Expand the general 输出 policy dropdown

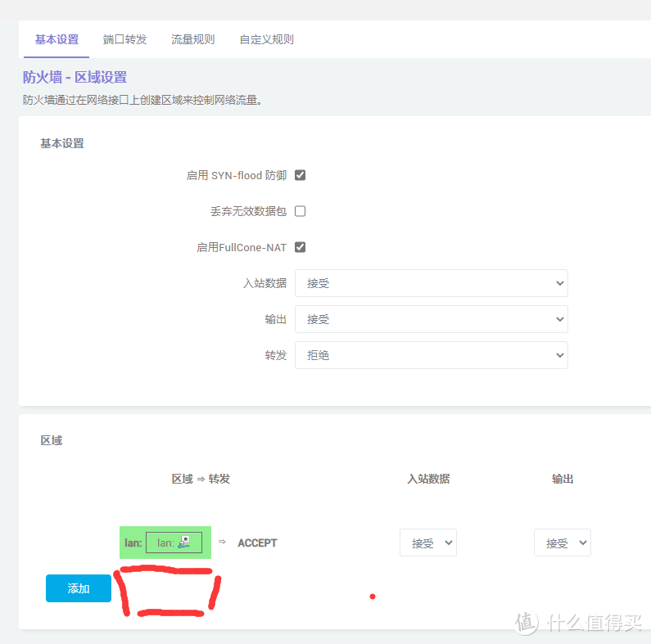(431, 319)
